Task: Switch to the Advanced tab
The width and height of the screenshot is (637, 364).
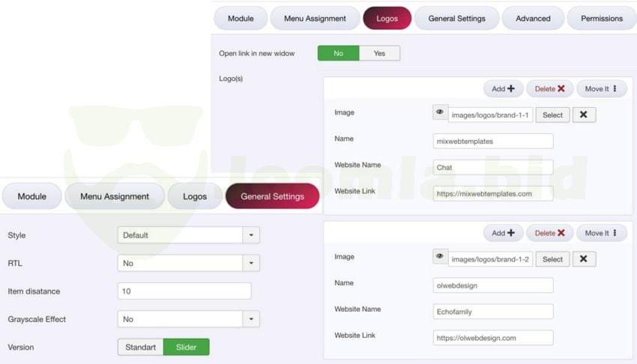Action: [533, 18]
